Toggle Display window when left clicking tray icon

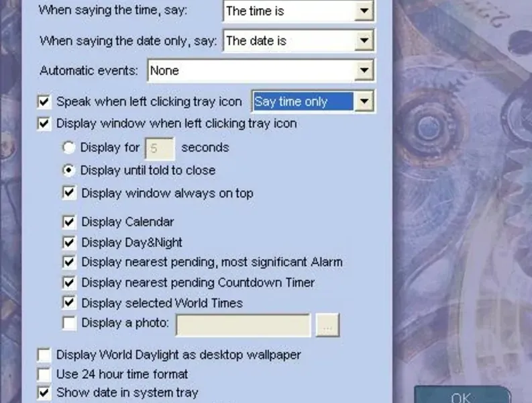coord(44,124)
